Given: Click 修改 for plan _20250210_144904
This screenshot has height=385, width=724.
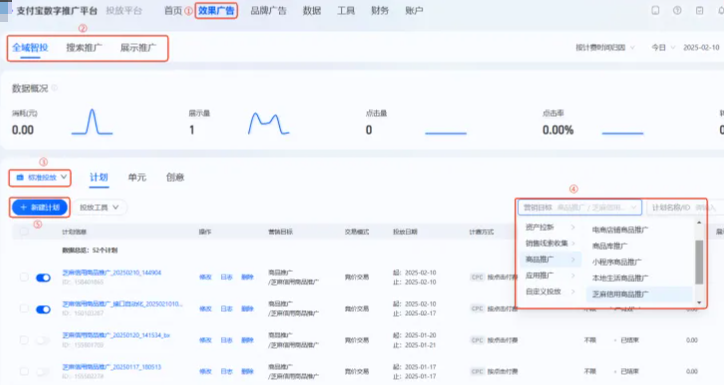Looking at the screenshot, I should click(x=205, y=277).
